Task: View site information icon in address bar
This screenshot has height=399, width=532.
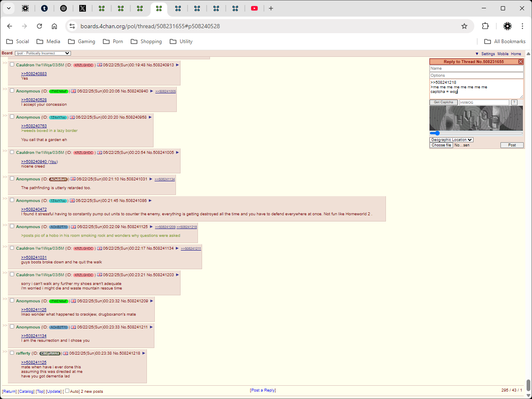Action: [72, 26]
